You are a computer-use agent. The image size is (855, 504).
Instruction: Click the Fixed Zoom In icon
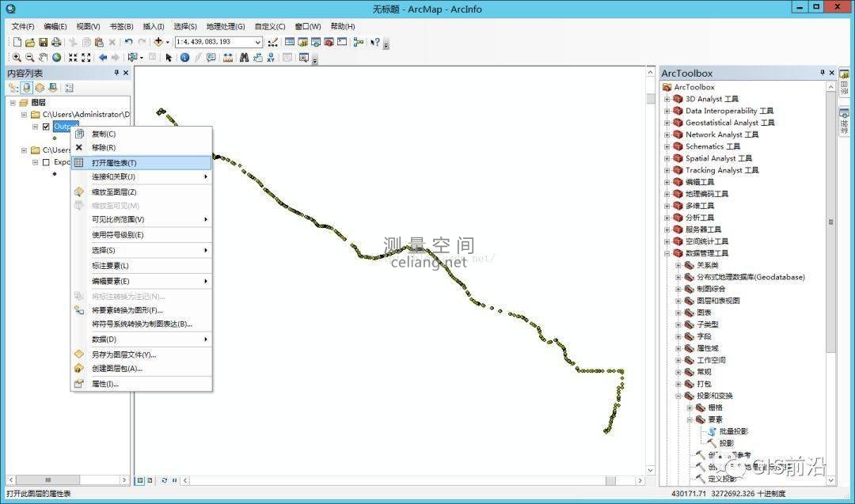[x=73, y=57]
